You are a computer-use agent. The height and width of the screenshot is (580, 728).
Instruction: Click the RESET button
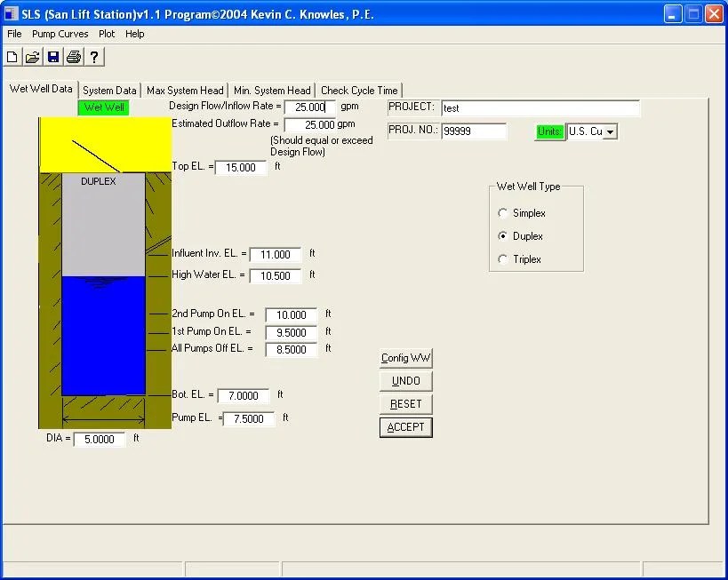coord(405,403)
